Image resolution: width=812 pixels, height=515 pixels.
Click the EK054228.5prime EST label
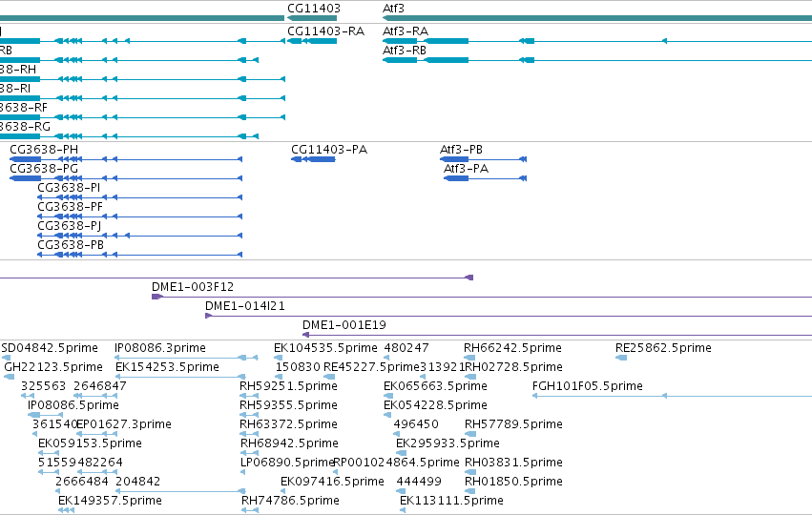coord(435,405)
